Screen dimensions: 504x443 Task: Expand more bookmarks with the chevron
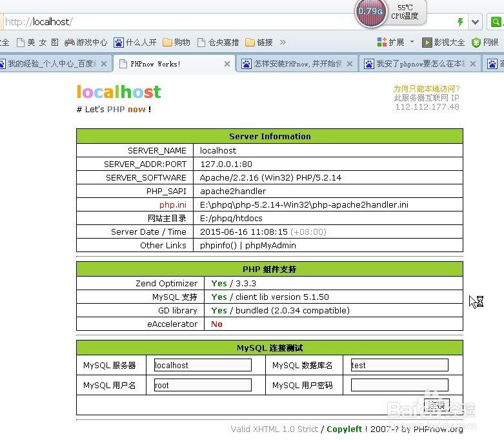tap(283, 42)
